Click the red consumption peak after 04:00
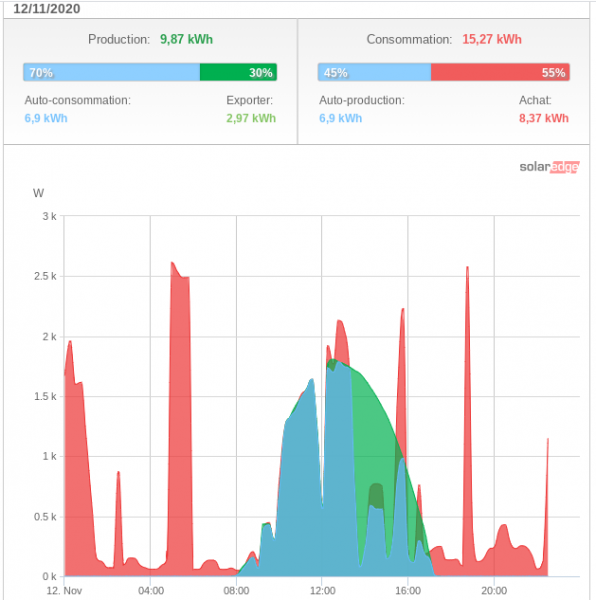This screenshot has height=600, width=596. (180, 421)
